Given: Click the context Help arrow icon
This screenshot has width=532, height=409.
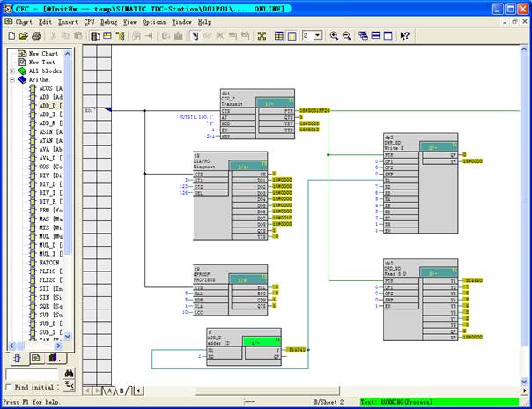Looking at the screenshot, I should [x=404, y=36].
